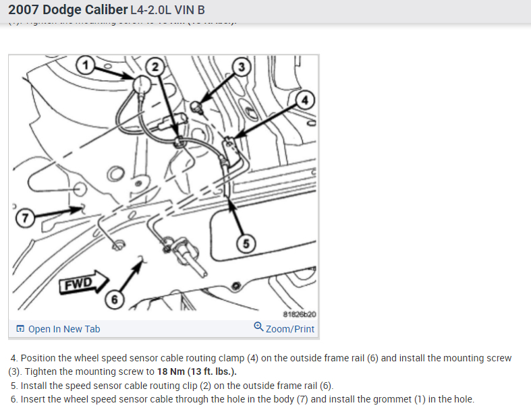Click callout circle 5 in the diagram
531x420 pixels.
pyautogui.click(x=246, y=243)
